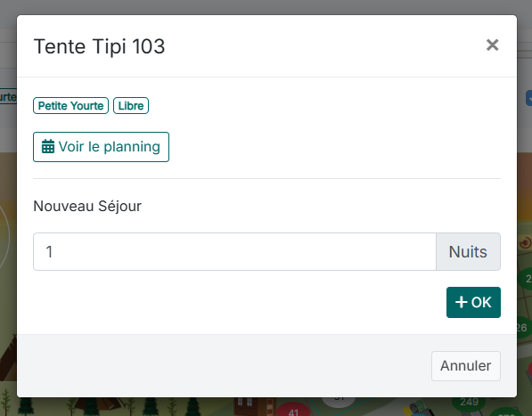This screenshot has height=416, width=532.
Task: Click the brown tent on the map
Action: point(99,404)
